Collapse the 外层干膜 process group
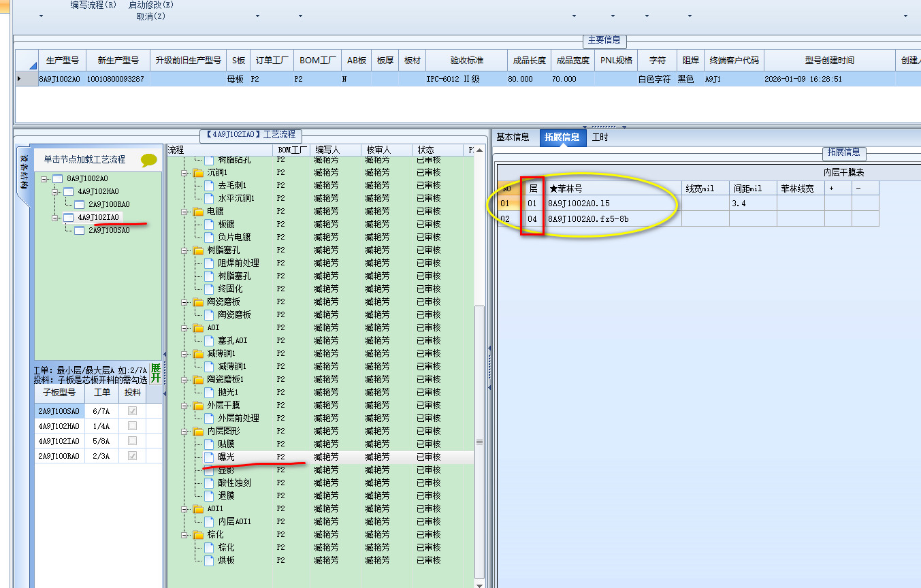Screen dimensions: 921x588 tap(184, 406)
